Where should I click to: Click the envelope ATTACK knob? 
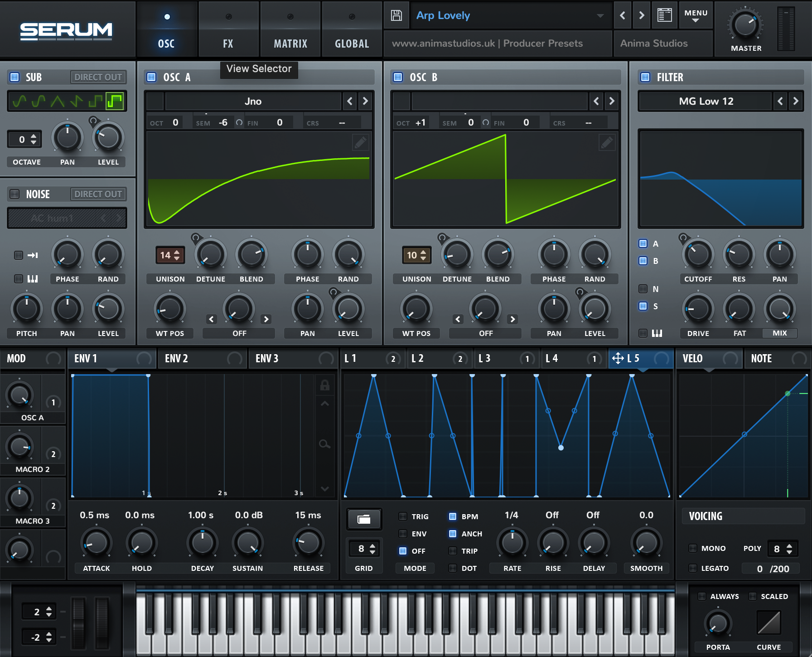[x=96, y=542]
